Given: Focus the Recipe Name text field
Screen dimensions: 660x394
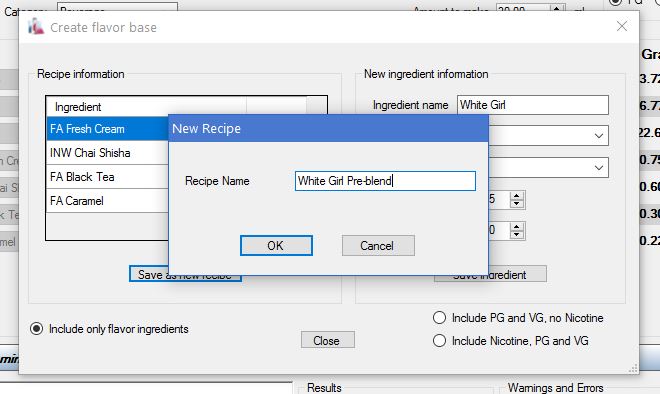Looking at the screenshot, I should tap(385, 181).
